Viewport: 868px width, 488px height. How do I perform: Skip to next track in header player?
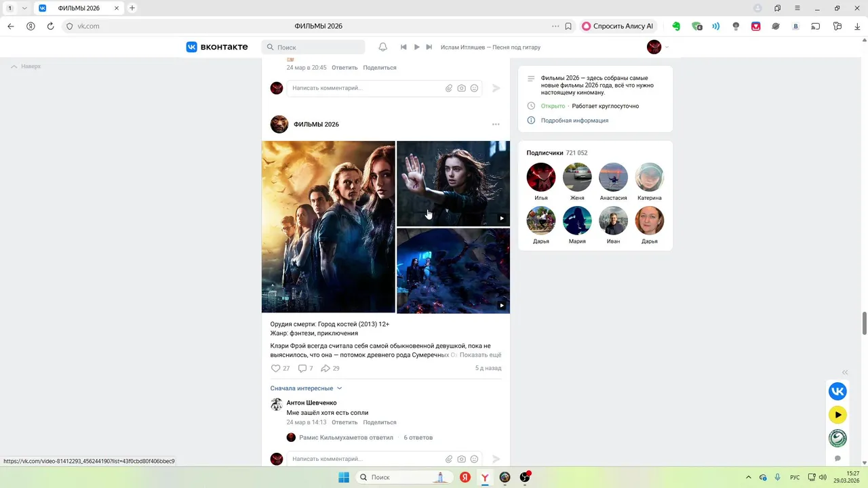pyautogui.click(x=429, y=47)
